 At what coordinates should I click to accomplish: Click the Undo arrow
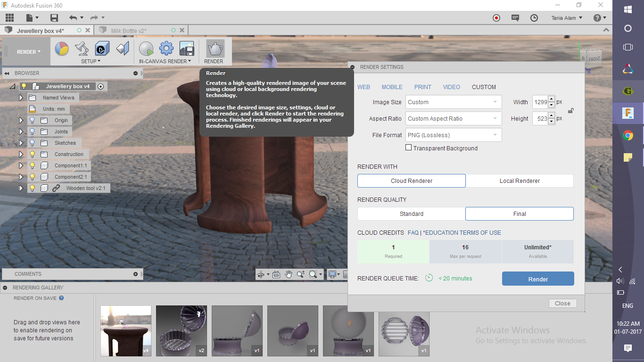click(73, 18)
